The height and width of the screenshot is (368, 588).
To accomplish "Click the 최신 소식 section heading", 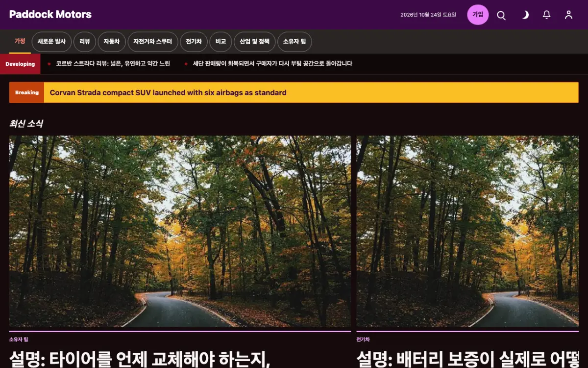I will point(26,124).
